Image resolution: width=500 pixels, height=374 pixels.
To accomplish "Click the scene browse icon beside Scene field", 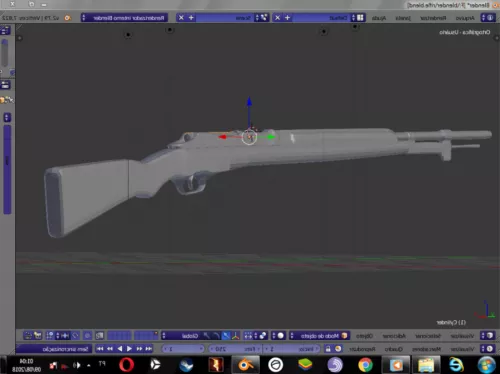I will coord(261,18).
